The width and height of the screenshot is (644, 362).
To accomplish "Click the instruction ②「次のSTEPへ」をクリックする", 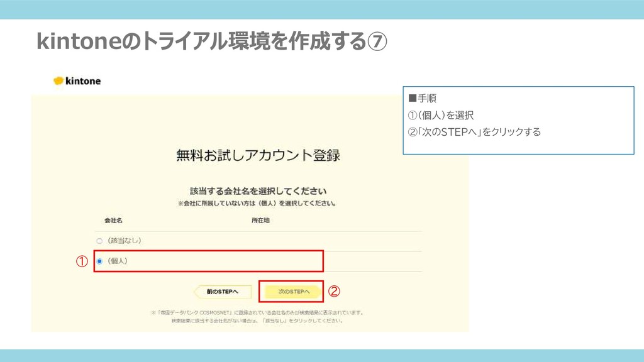I will click(x=474, y=132).
